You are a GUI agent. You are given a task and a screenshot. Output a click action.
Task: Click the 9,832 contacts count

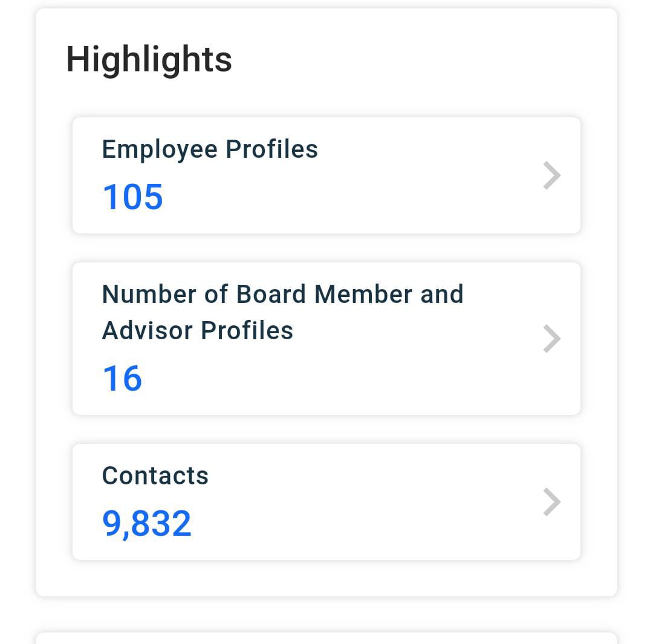click(146, 524)
